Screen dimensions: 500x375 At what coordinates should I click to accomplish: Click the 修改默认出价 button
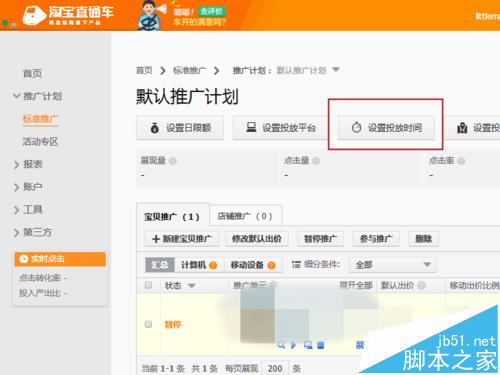pos(257,239)
